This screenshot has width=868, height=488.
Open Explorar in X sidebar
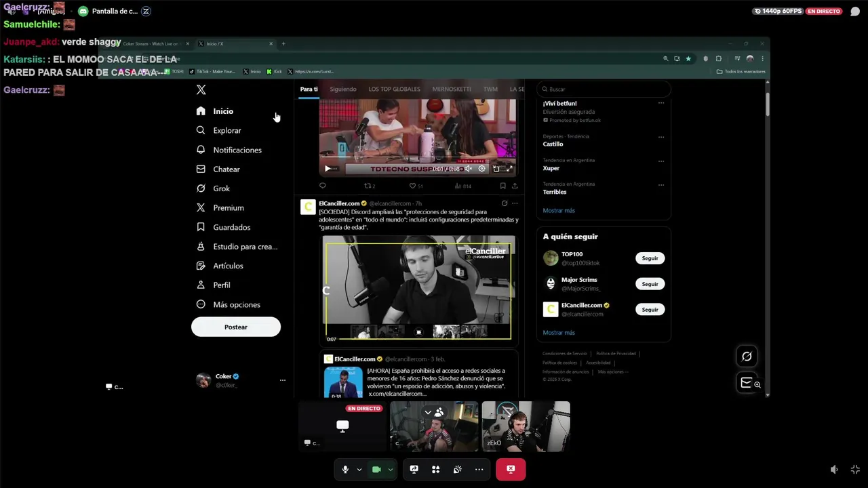218,130
